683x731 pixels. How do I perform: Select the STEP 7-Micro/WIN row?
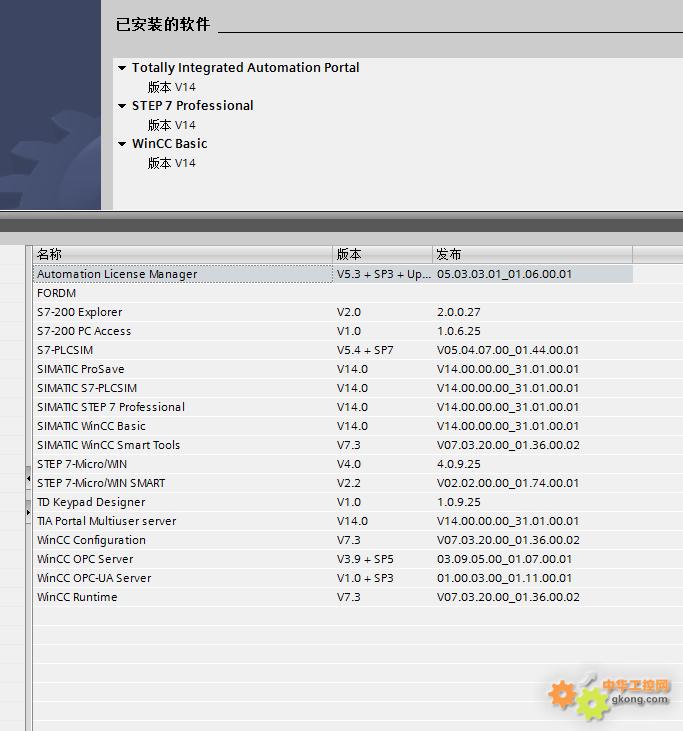tap(333, 464)
